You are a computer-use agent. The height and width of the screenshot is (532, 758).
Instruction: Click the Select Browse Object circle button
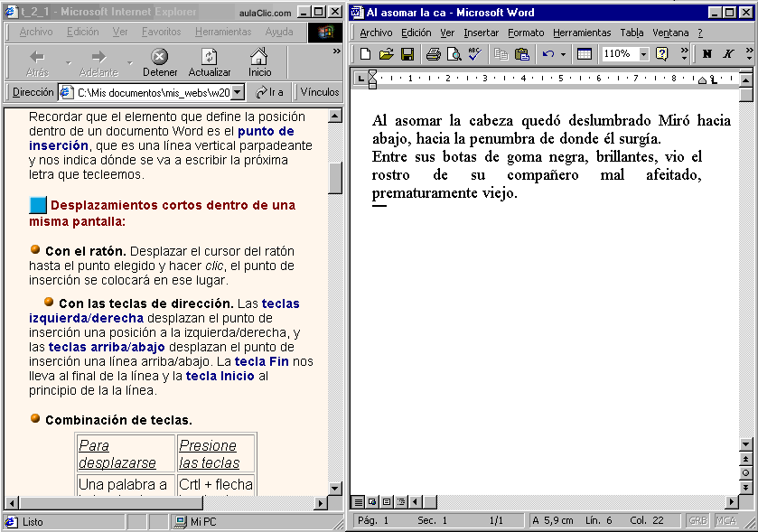(746, 472)
